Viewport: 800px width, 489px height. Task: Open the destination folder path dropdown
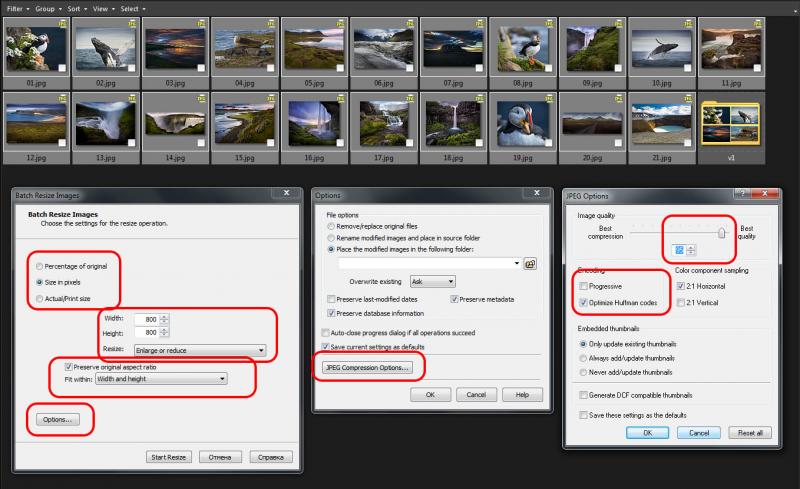[516, 263]
